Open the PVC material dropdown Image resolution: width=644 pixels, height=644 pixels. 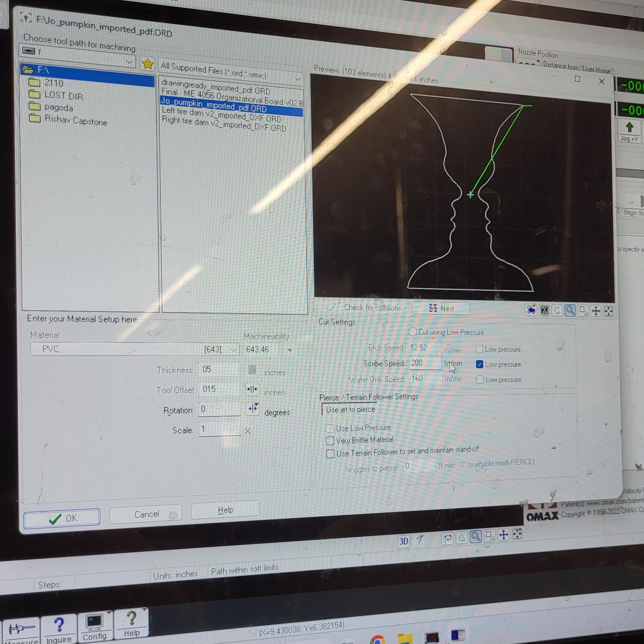(x=233, y=350)
